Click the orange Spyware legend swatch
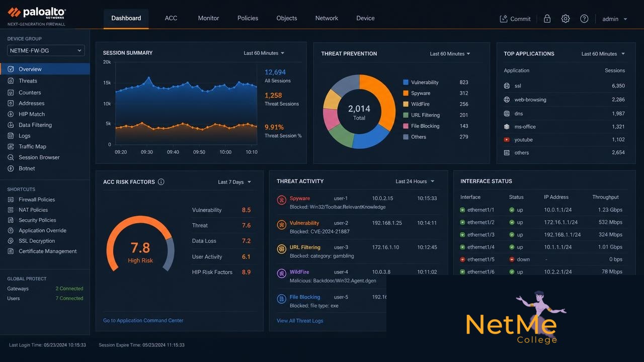644x362 pixels. (406, 94)
